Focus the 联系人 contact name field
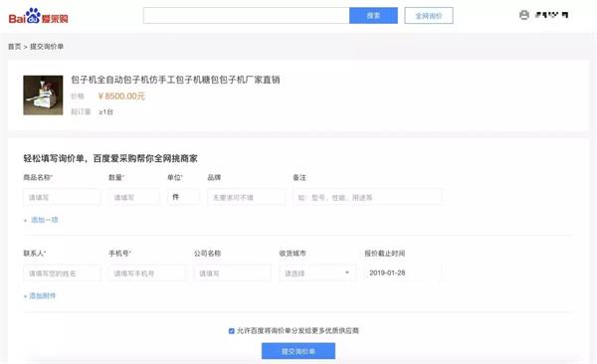 63,273
